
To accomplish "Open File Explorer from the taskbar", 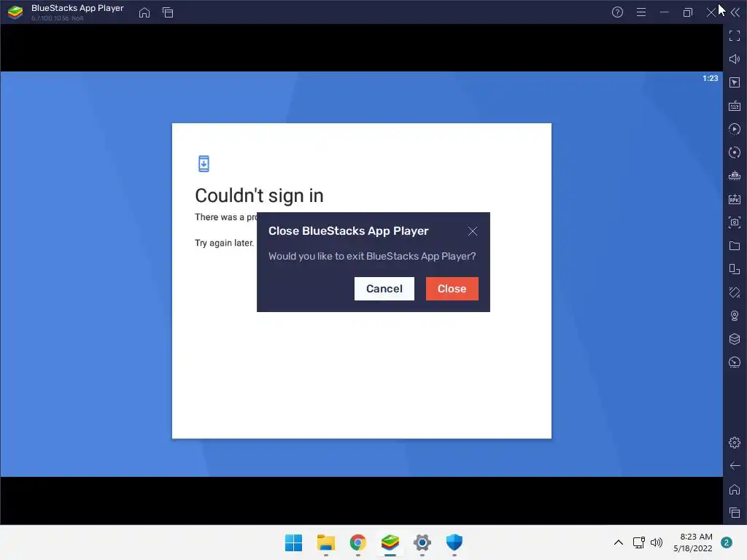I will coord(326,542).
